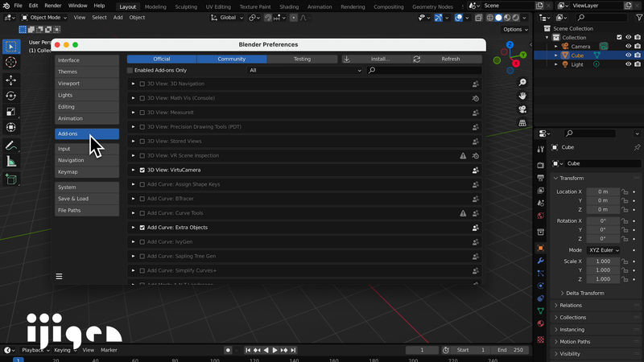Screen dimensions: 644x362
Task: Toggle the Community add-ons filter
Action: 232,59
